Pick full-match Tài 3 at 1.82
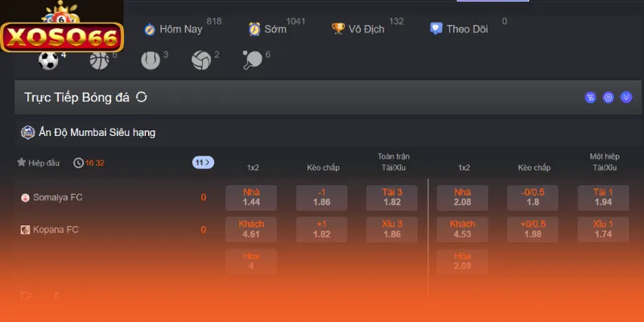The height and width of the screenshot is (322, 644). (392, 197)
